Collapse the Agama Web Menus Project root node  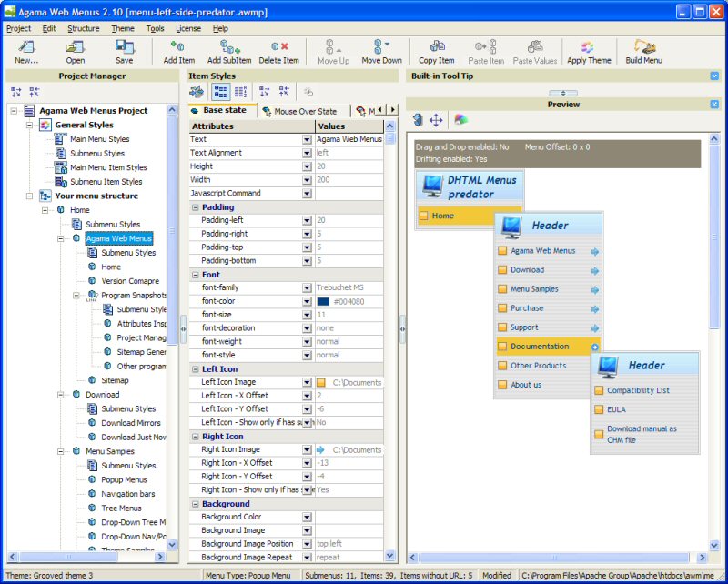(14, 111)
